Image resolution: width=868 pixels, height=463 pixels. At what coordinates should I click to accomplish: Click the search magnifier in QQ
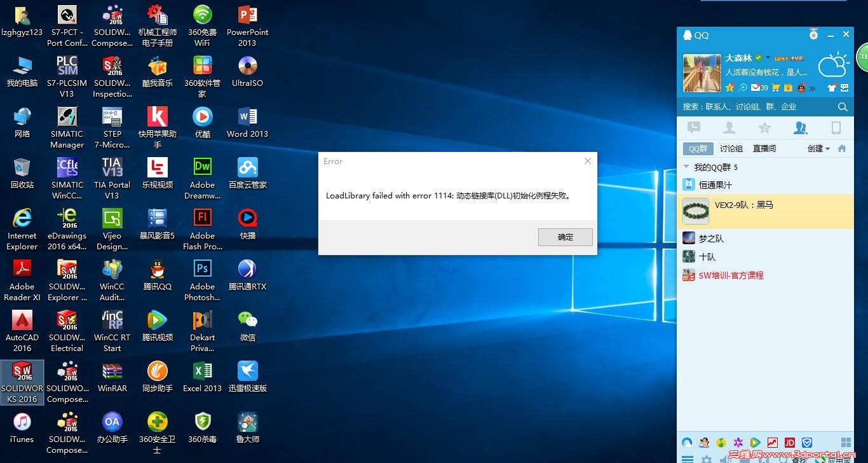pyautogui.click(x=843, y=107)
